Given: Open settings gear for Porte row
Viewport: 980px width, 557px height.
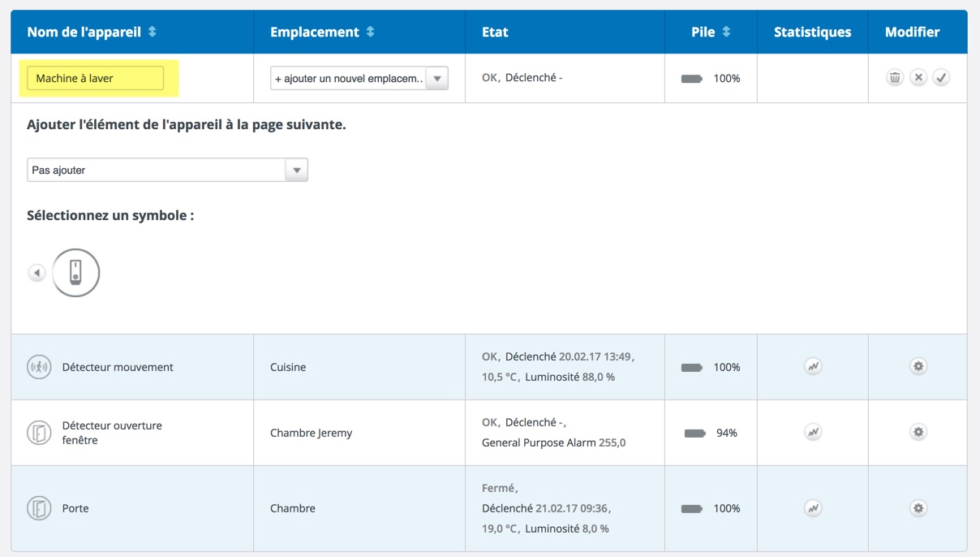Looking at the screenshot, I should 918,508.
